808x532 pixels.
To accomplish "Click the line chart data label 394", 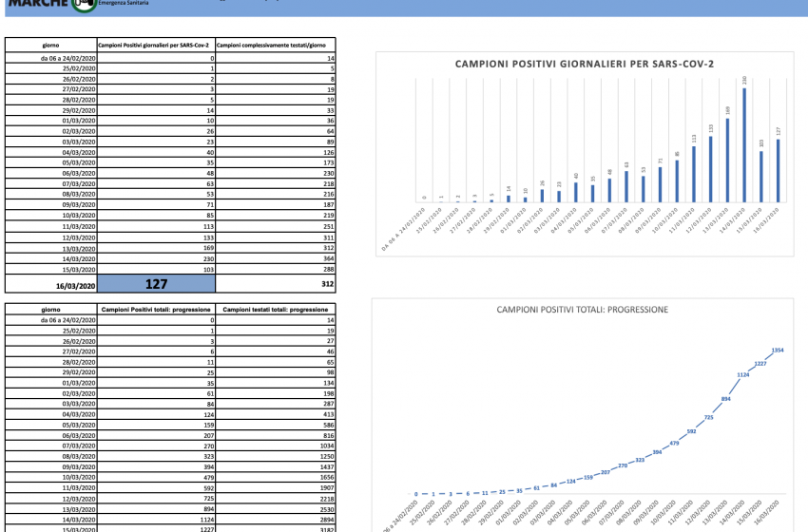I will pos(657,453).
